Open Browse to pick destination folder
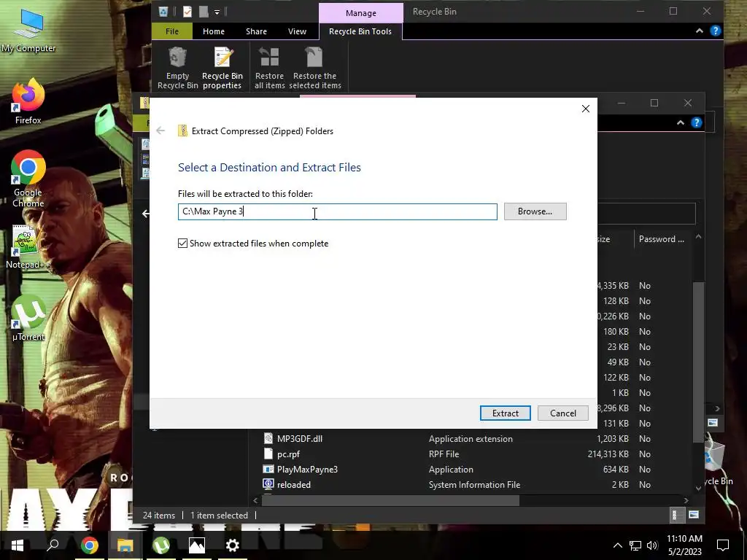 (535, 211)
